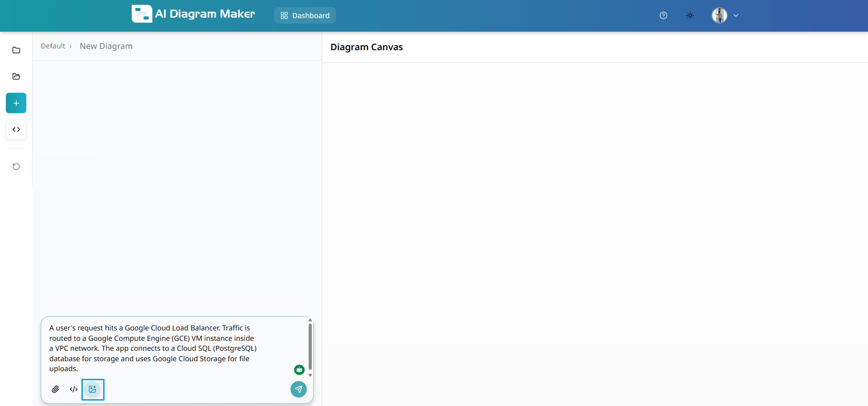Viewport: 868px width, 406px height.
Task: Click the open folder sidebar icon
Action: [16, 76]
